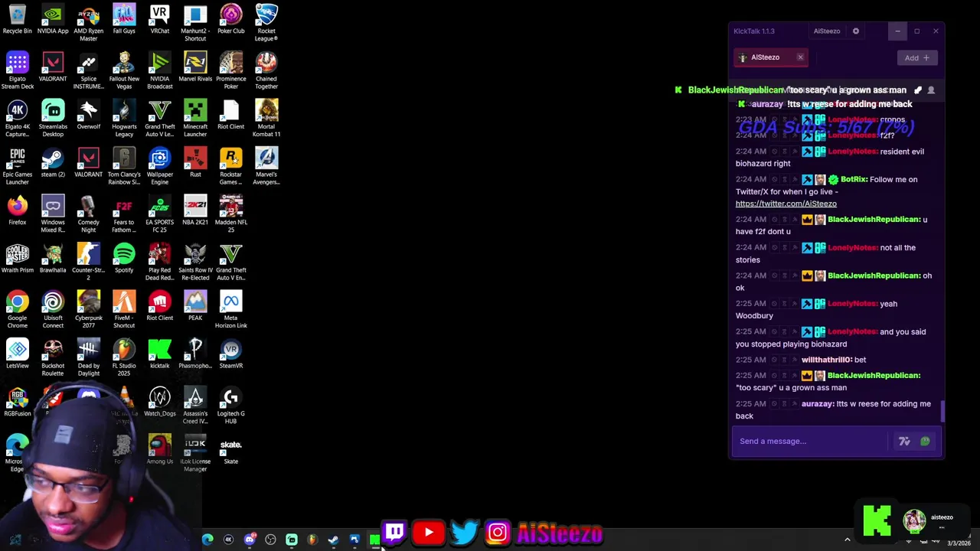Launch Fall Guys desktop icon
The width and height of the screenshot is (980, 551).
[x=124, y=20]
